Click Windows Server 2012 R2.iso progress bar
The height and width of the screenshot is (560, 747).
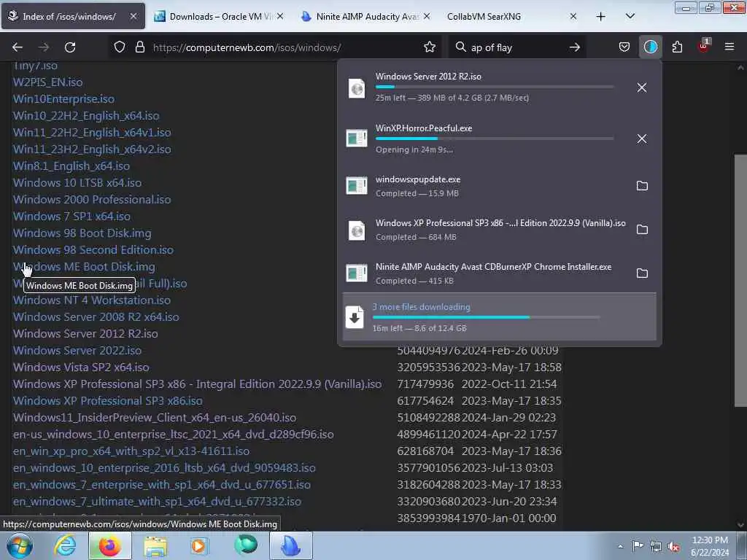(495, 87)
